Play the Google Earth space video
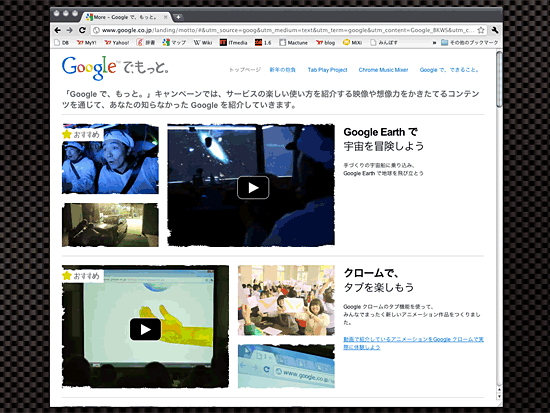Viewport: 550px width, 413px height. coord(253,188)
